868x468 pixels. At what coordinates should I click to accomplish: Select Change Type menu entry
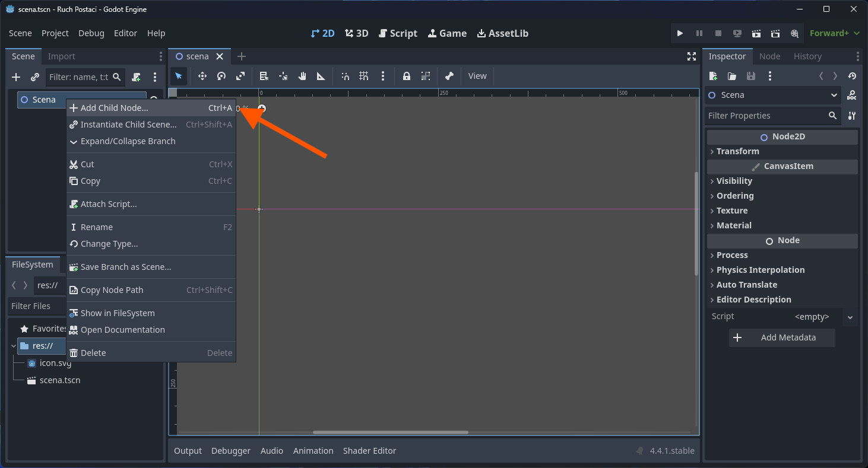click(x=151, y=244)
